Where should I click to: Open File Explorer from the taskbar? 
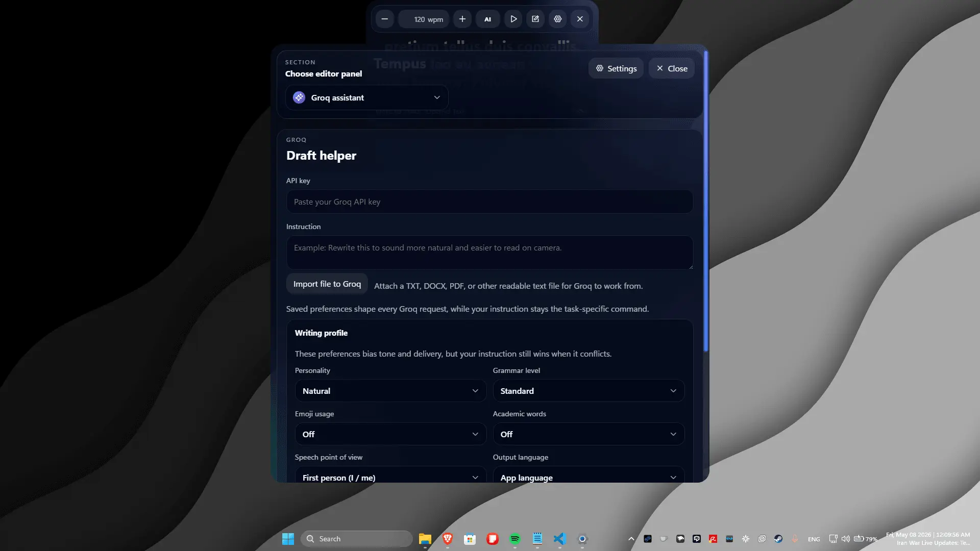tap(425, 539)
